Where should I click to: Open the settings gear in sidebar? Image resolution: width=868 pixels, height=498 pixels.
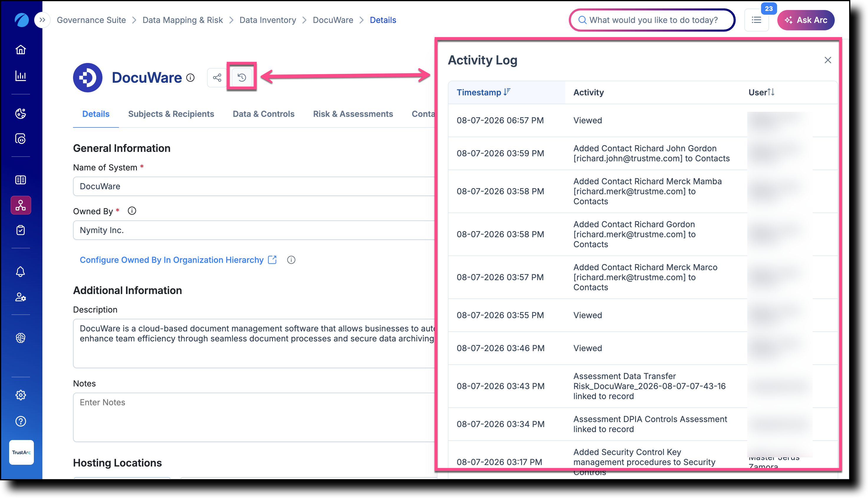[21, 395]
